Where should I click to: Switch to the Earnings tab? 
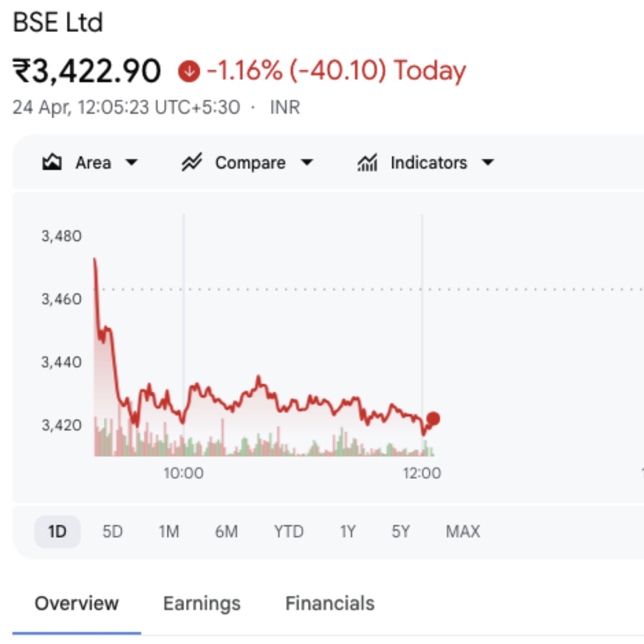click(202, 603)
